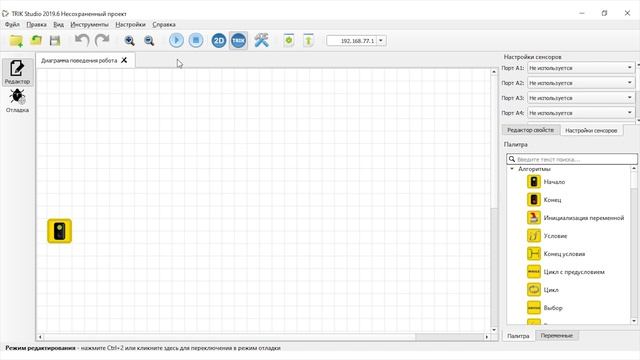Upload program to robot icon

click(x=308, y=40)
